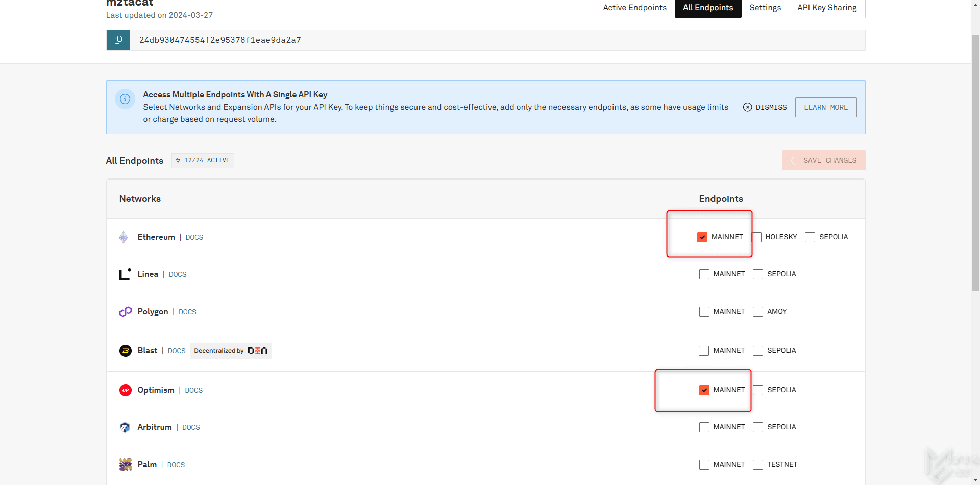Click the copy API key icon

[118, 40]
